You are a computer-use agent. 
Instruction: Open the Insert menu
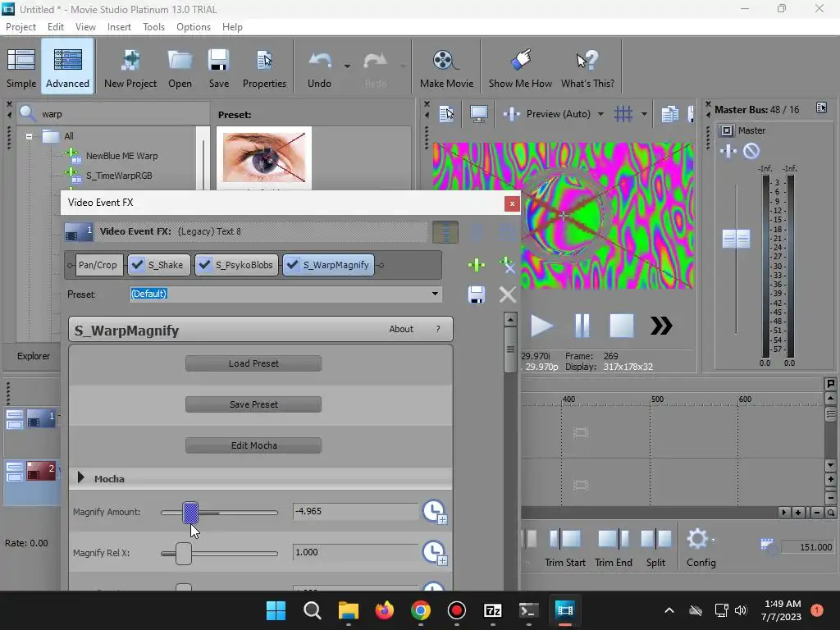coord(119,27)
